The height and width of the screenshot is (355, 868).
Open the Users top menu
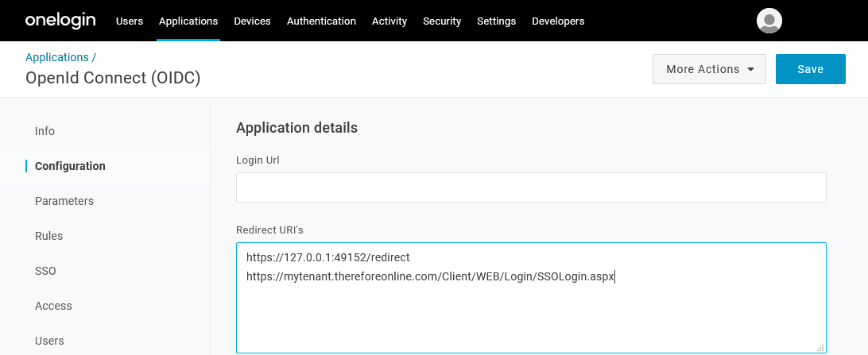[x=130, y=21]
